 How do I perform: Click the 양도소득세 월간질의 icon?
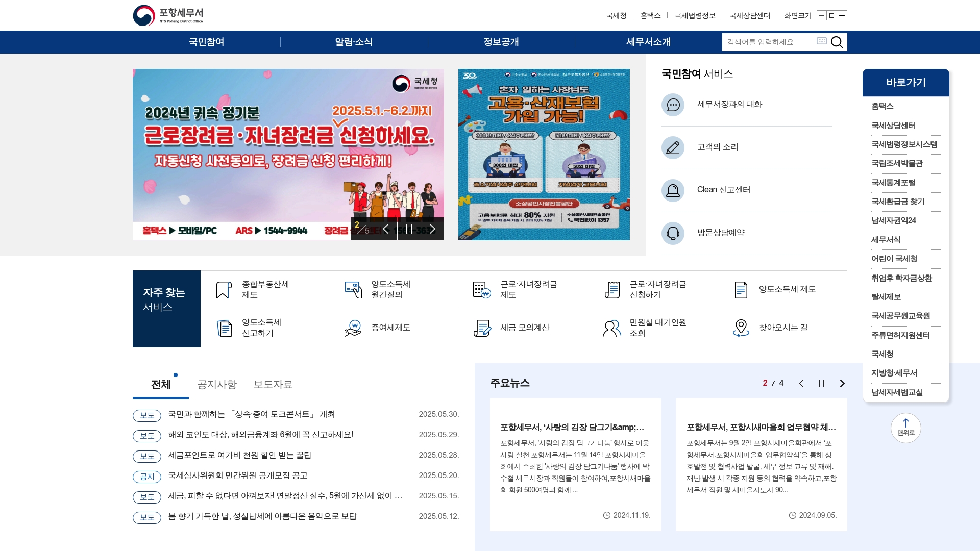353,290
